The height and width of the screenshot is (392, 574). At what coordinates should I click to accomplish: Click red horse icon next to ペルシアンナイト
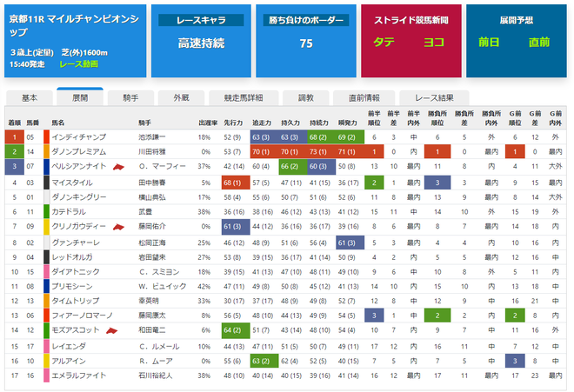click(118, 167)
